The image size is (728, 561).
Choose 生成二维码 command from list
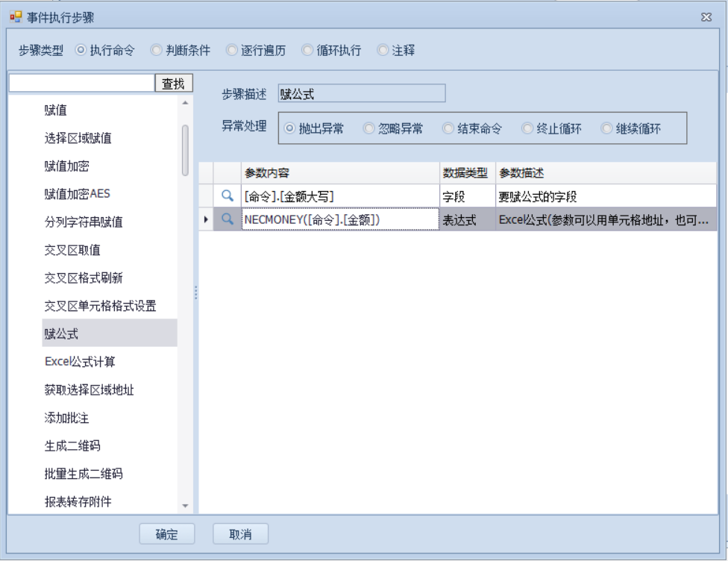click(x=72, y=446)
